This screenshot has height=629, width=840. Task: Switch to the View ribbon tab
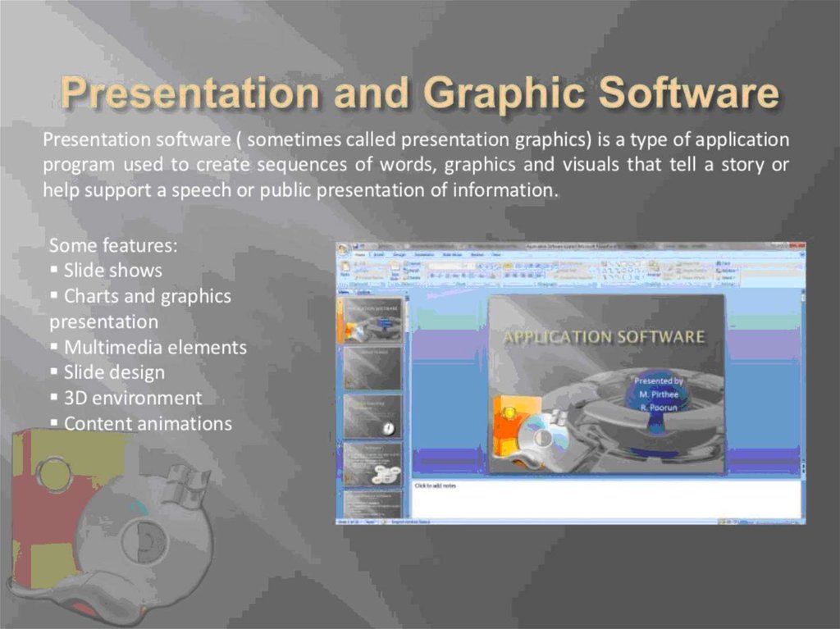click(496, 255)
